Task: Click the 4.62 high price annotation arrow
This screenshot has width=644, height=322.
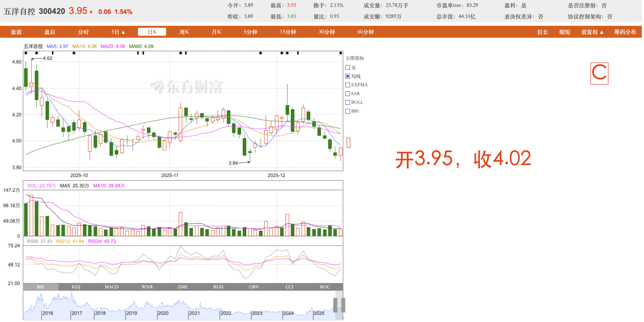Action: (38, 59)
